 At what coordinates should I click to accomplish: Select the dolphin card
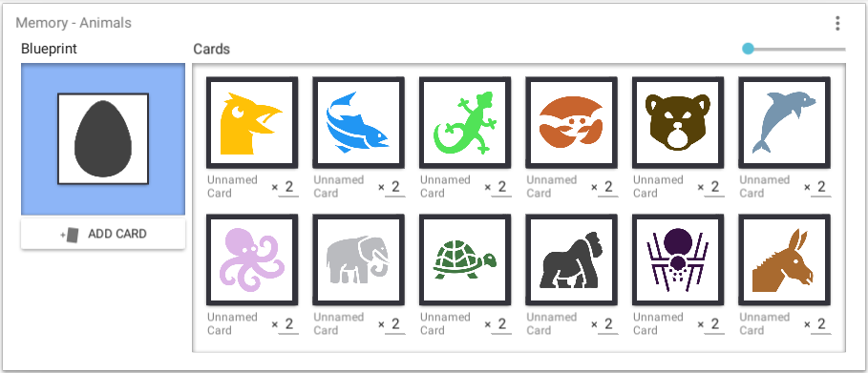784,123
